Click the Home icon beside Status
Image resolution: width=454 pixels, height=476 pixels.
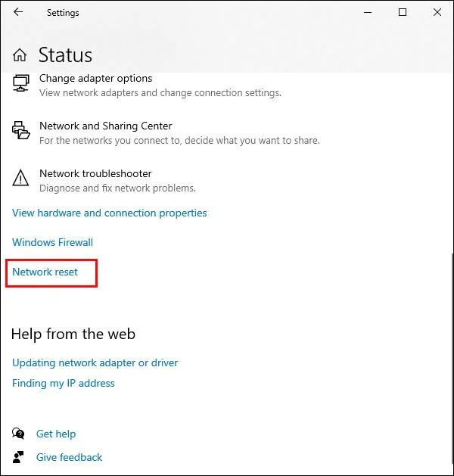(x=21, y=55)
